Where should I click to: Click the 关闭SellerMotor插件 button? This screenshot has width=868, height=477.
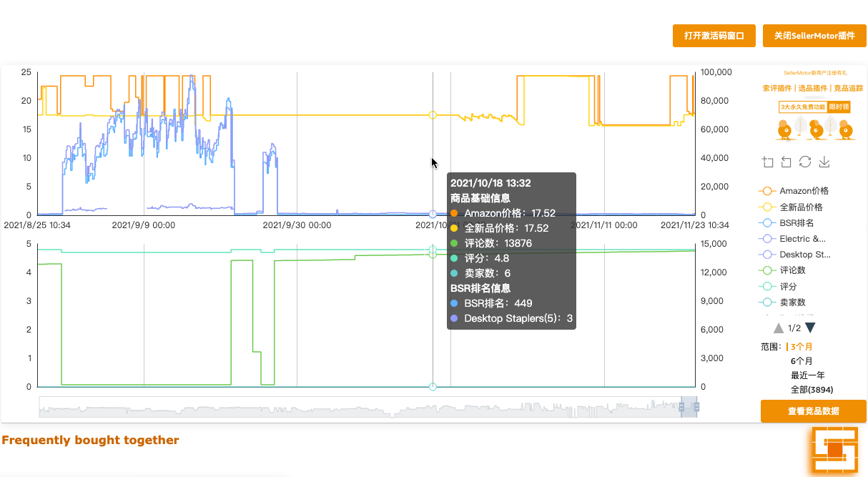pyautogui.click(x=814, y=36)
